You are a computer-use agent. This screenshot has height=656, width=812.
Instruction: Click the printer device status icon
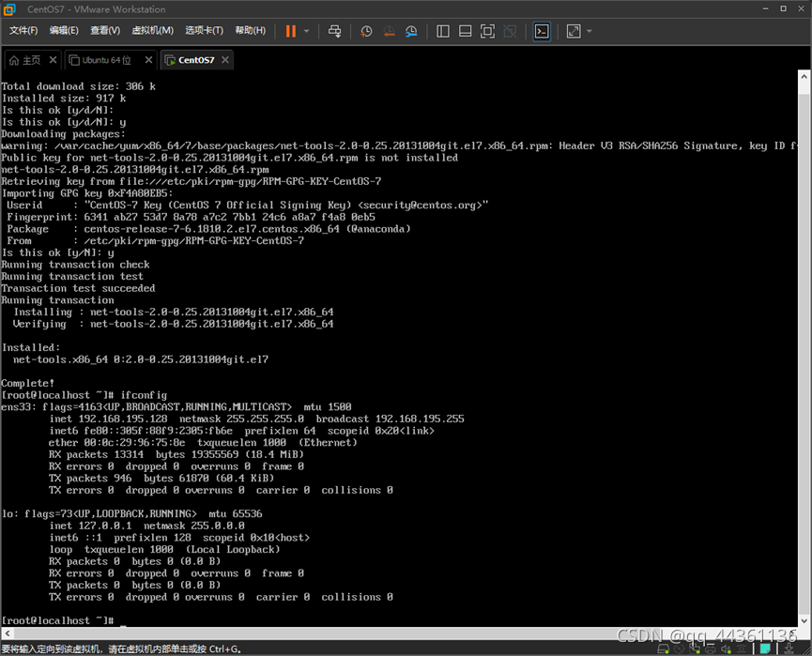pos(711,648)
